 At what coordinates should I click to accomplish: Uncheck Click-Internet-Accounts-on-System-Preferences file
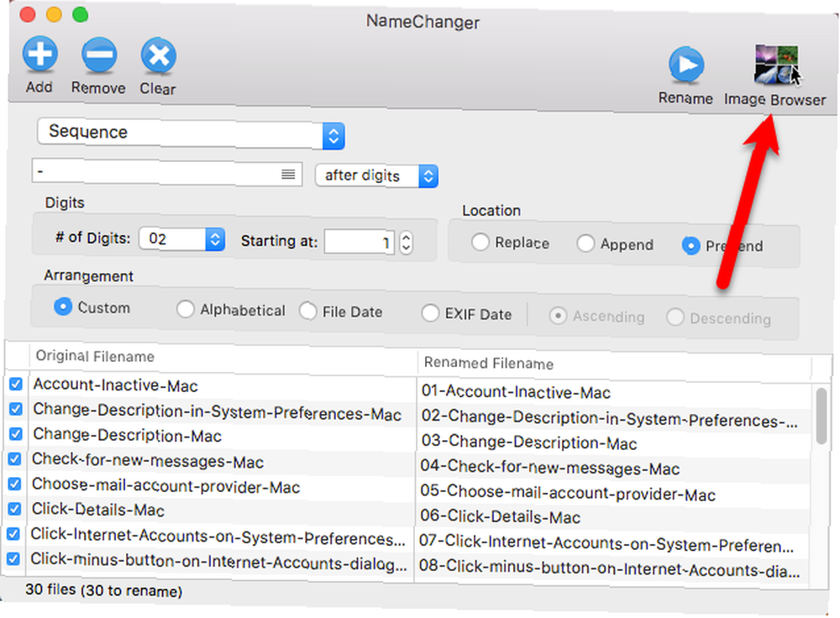pyautogui.click(x=14, y=534)
